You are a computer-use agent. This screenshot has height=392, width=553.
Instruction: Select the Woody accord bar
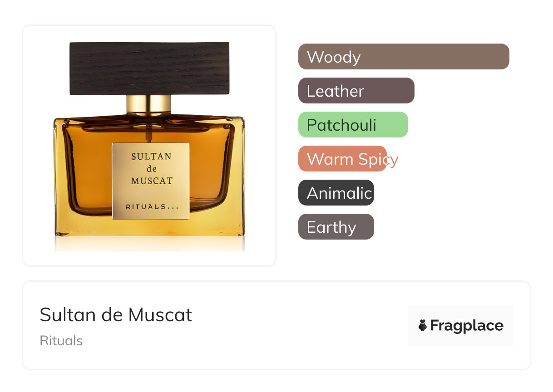[404, 57]
